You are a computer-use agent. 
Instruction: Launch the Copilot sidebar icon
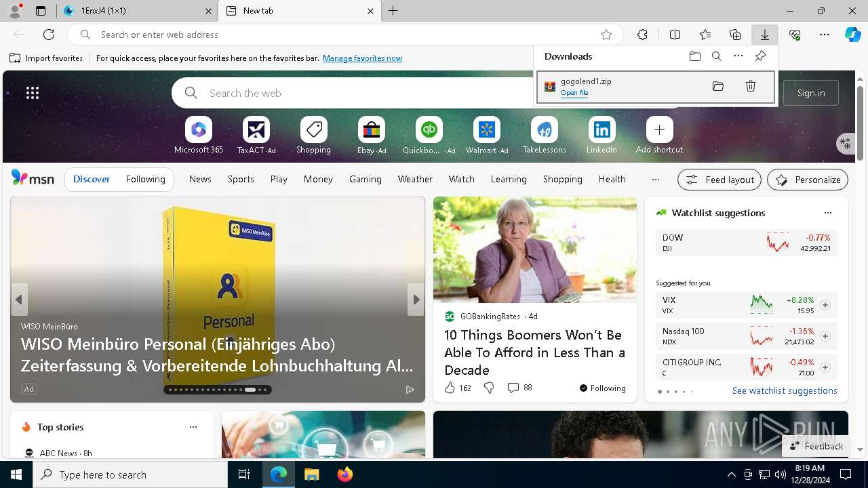(x=852, y=35)
